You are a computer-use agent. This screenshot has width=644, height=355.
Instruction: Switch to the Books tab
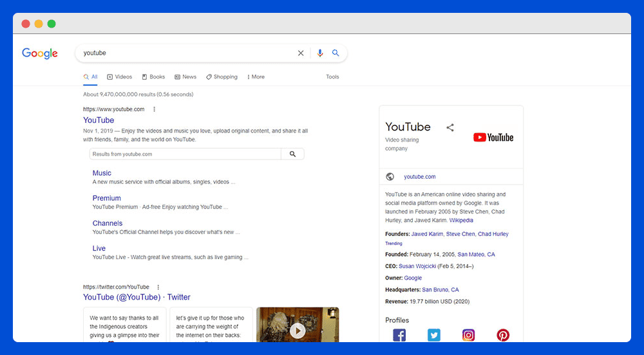pyautogui.click(x=153, y=77)
